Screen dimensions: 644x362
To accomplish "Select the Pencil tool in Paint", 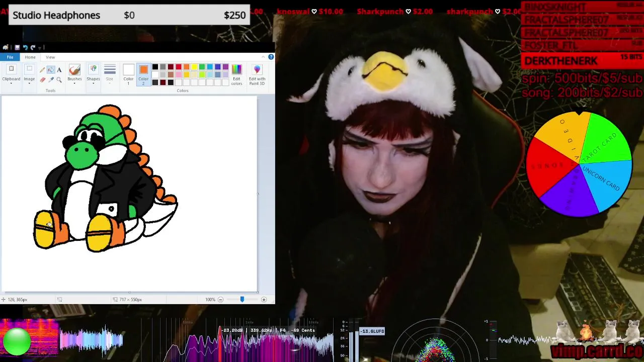I will coord(42,69).
